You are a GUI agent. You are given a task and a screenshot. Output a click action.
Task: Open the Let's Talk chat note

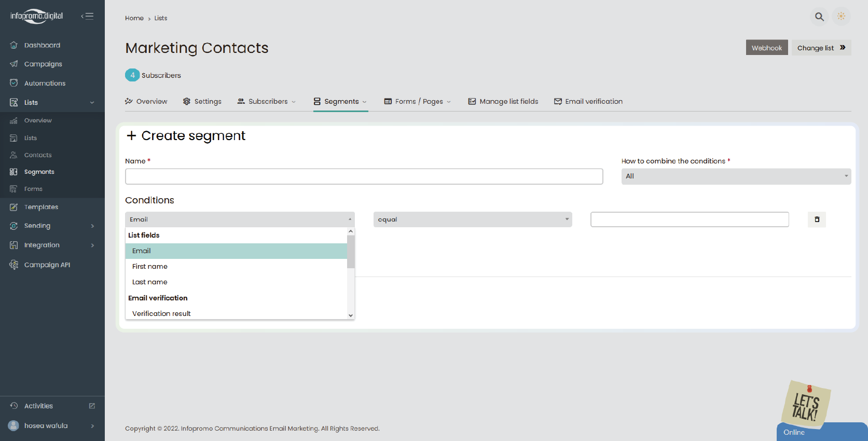(x=806, y=405)
